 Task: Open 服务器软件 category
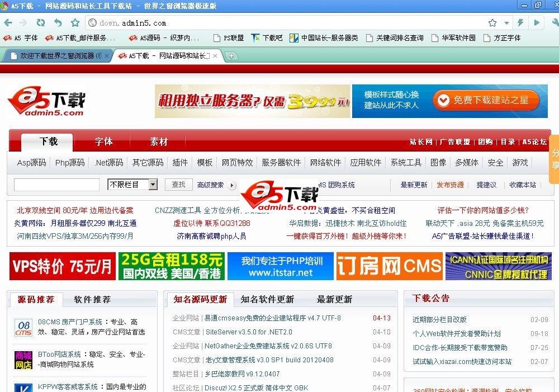click(281, 163)
